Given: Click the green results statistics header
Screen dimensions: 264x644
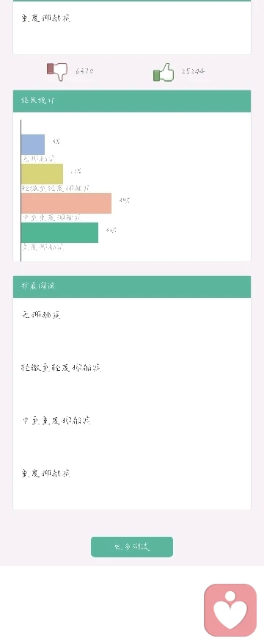Looking at the screenshot, I should click(132, 101).
